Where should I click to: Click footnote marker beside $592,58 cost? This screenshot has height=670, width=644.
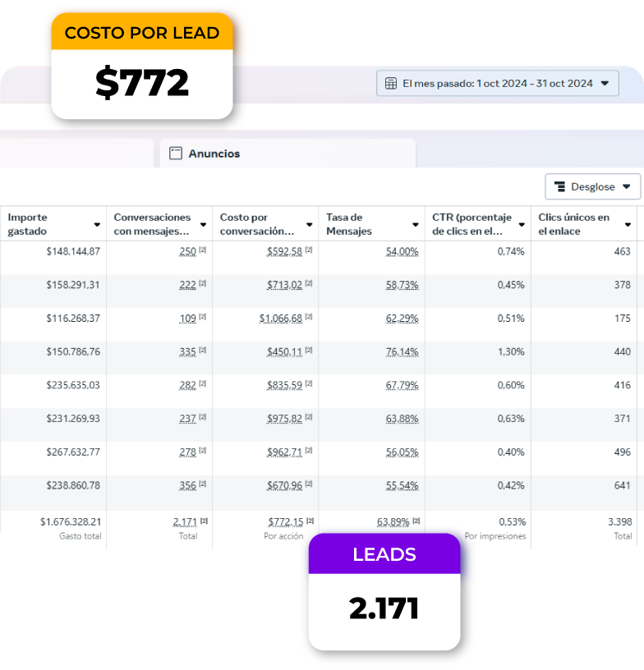(x=309, y=250)
